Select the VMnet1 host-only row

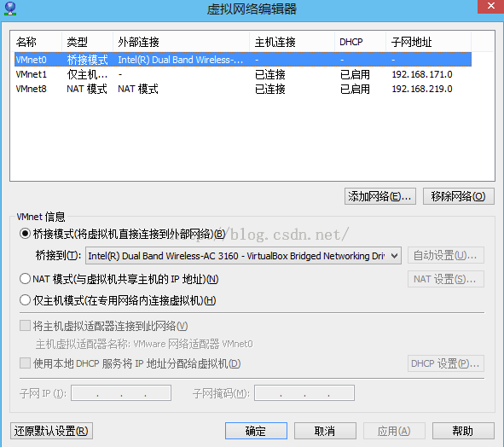[243, 74]
